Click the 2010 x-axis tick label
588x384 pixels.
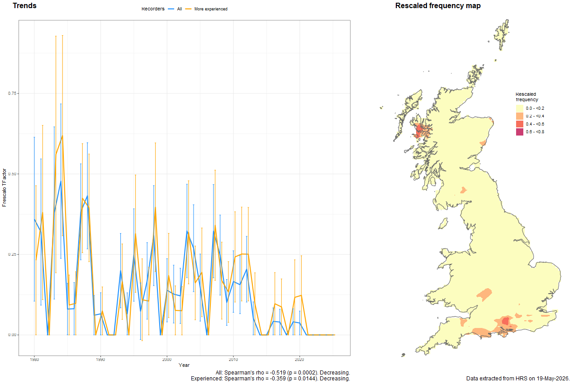pyautogui.click(x=233, y=360)
